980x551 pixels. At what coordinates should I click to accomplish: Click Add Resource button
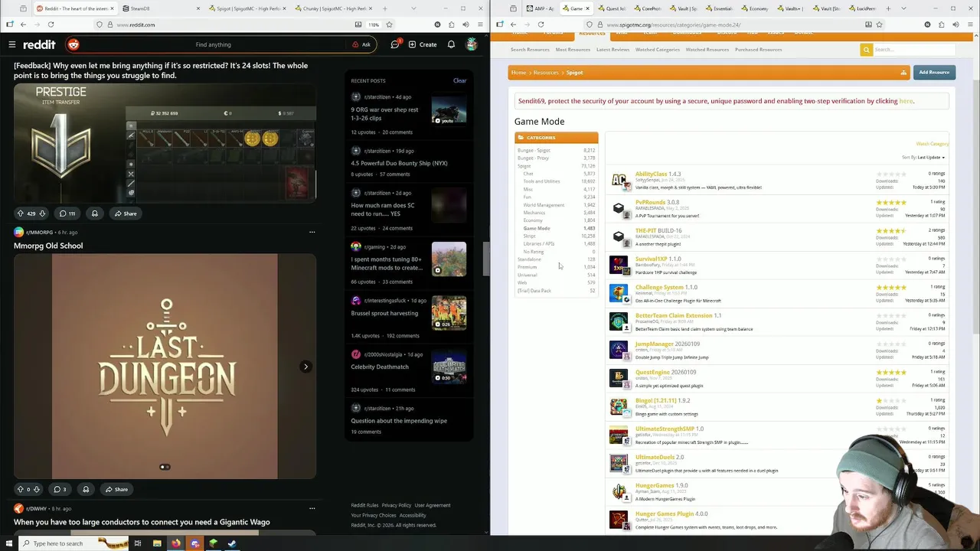pos(934,72)
